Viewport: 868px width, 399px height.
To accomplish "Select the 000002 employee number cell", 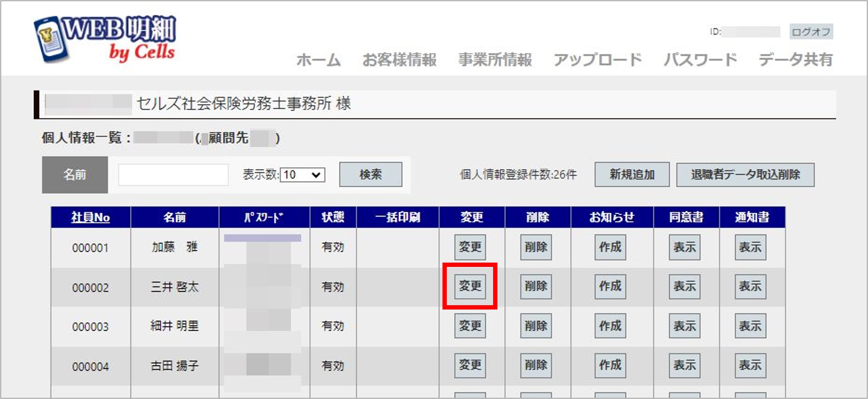I will (x=90, y=287).
